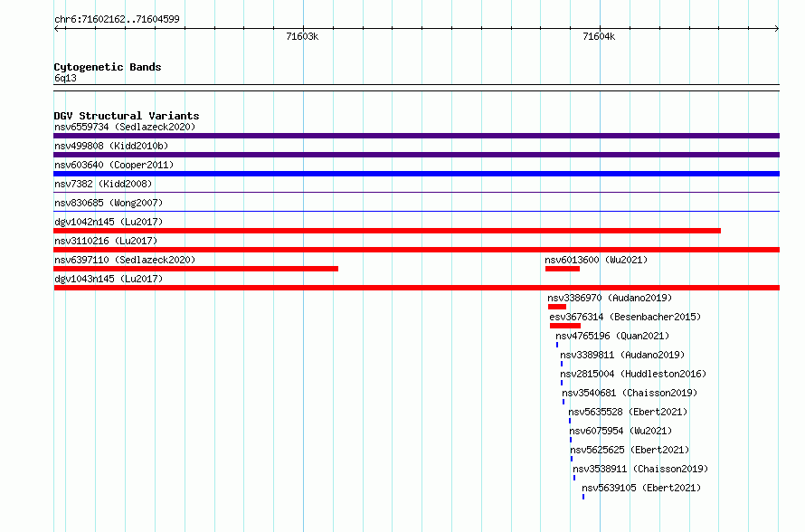Click the nsv6559734 (Sedlazeck2020) variant label
The width and height of the screenshot is (805, 532).
(x=125, y=127)
